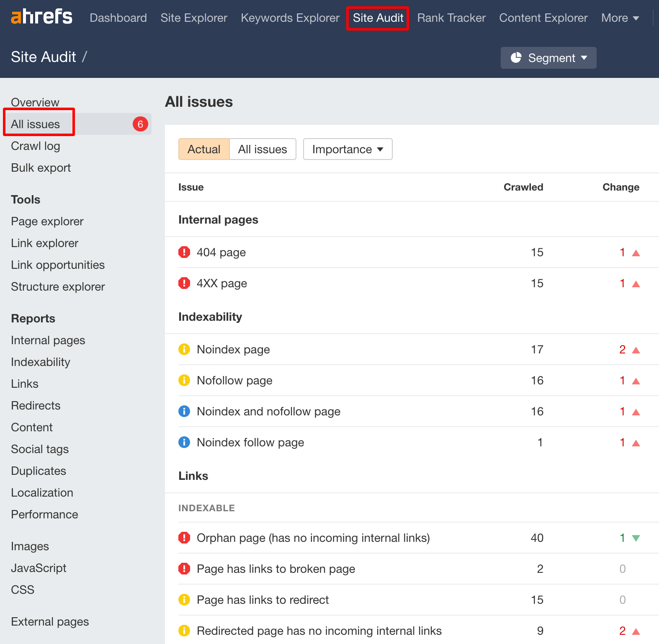659x644 pixels.
Task: Click the ahrefs logo
Action: pos(41,17)
